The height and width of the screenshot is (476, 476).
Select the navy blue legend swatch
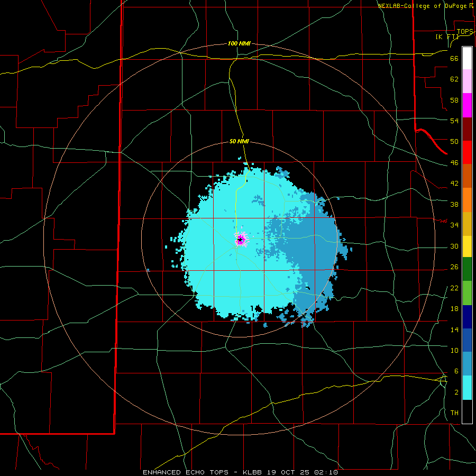(467, 317)
